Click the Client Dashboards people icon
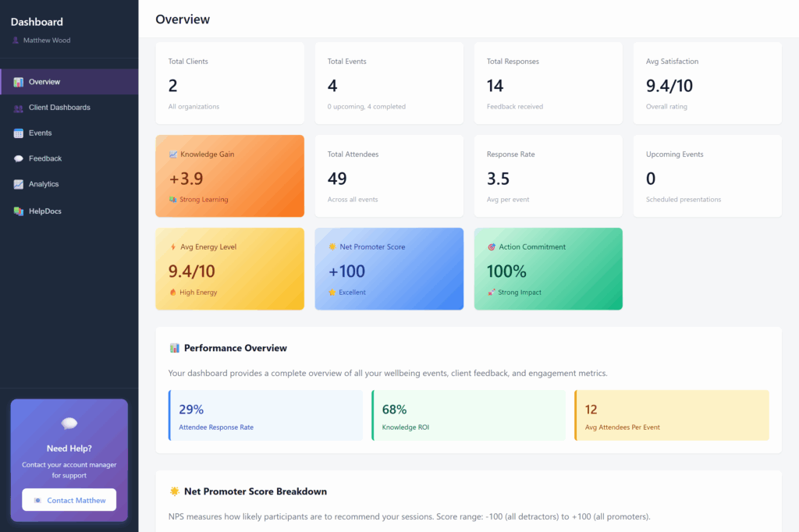Image resolution: width=799 pixels, height=532 pixels. pos(18,108)
